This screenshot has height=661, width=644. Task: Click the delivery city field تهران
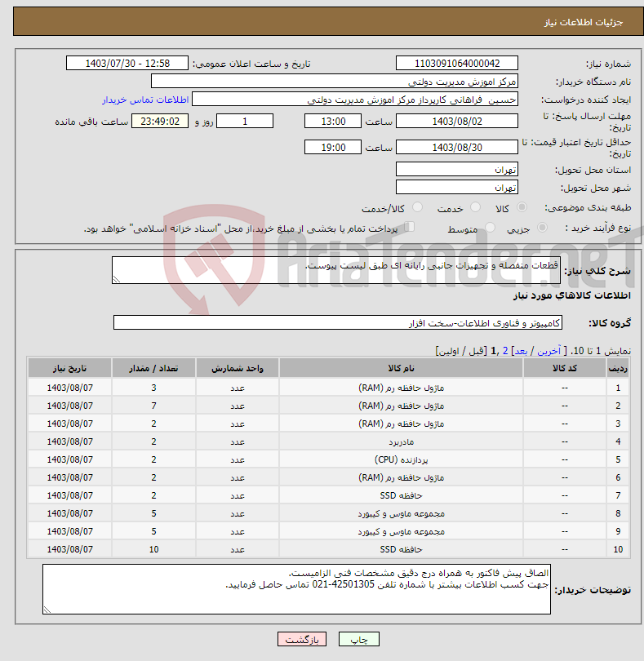(457, 187)
